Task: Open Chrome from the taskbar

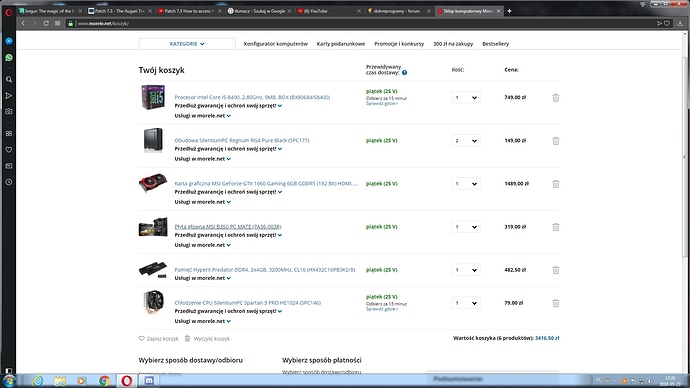Action: [x=104, y=381]
